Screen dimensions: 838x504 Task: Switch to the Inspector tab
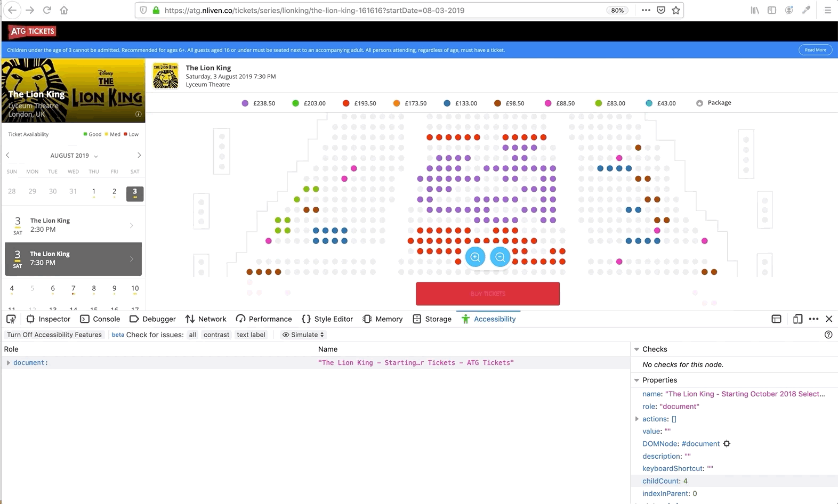49,319
